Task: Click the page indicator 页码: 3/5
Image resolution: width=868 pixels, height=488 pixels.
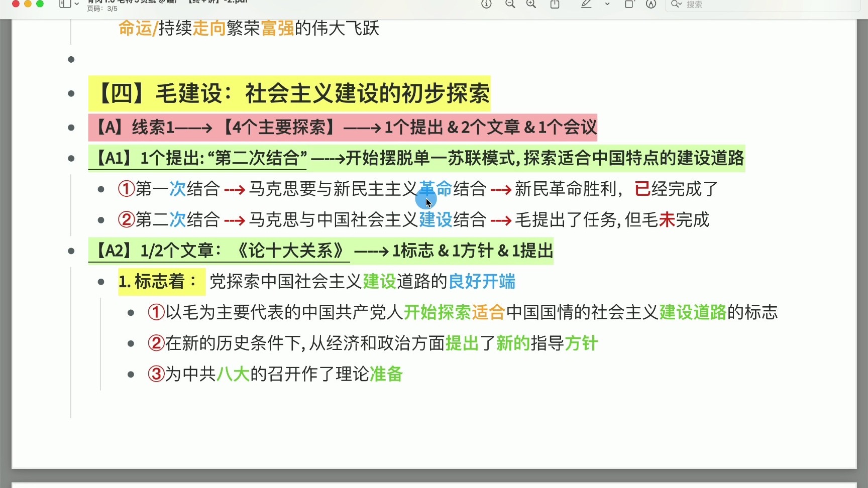Action: pos(102,9)
